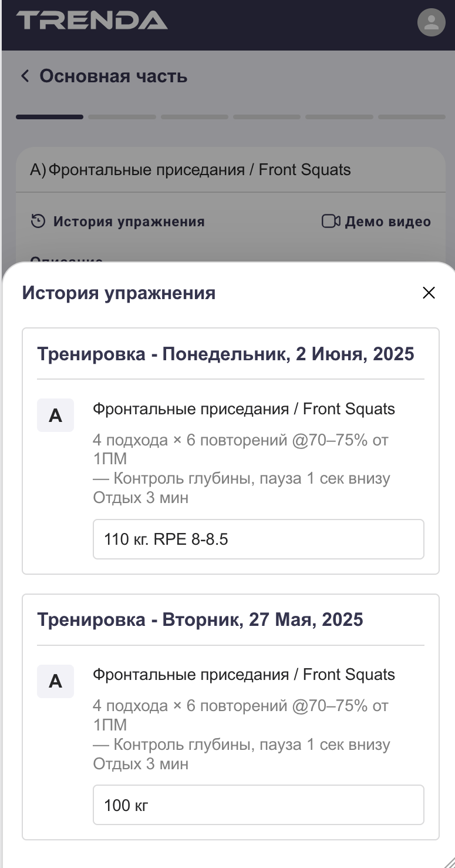455x868 pixels.
Task: Jump to the second progress segment
Action: pyautogui.click(x=122, y=117)
